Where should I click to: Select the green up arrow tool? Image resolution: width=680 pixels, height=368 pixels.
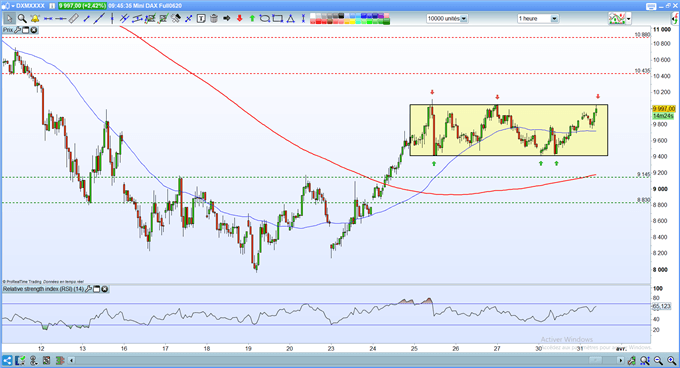(x=252, y=18)
